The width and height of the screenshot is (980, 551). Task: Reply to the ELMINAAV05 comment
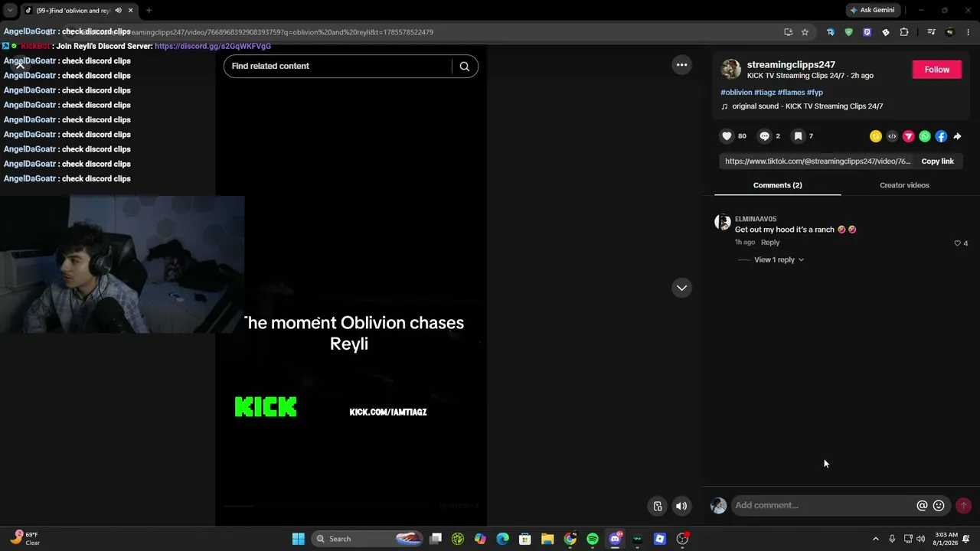[770, 242]
